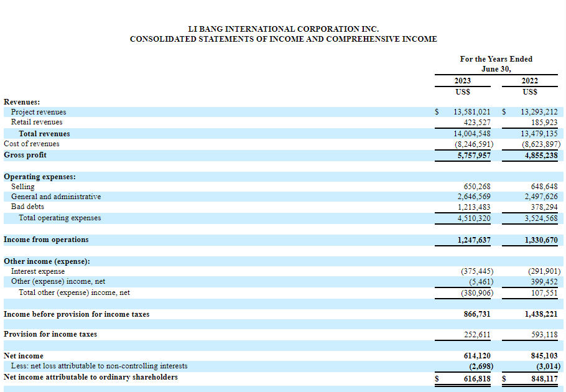The image size is (566, 392).
Task: Click the 'Cost of revenues' row label
Action: (x=31, y=144)
